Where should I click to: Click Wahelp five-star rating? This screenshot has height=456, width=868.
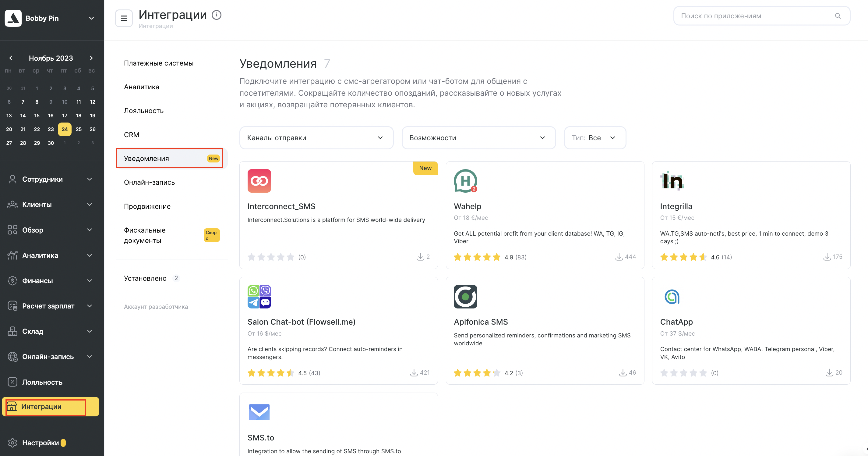coord(477,257)
